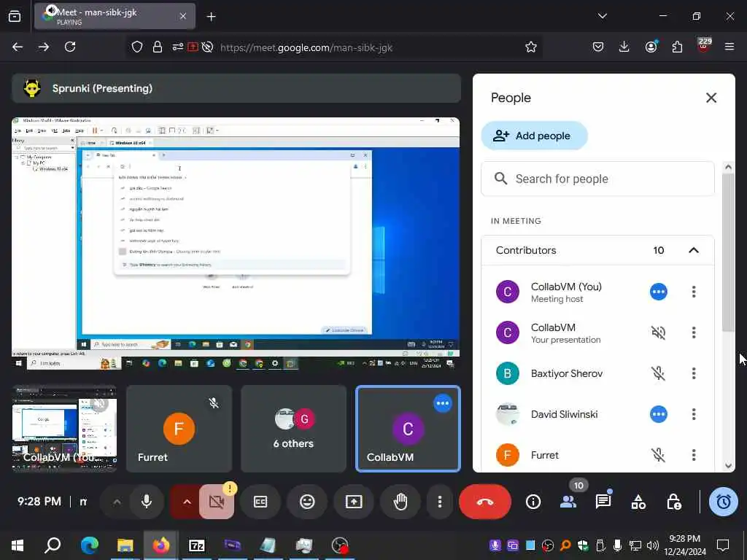
Task: Go back in Firefox navigation
Action: pos(18,47)
